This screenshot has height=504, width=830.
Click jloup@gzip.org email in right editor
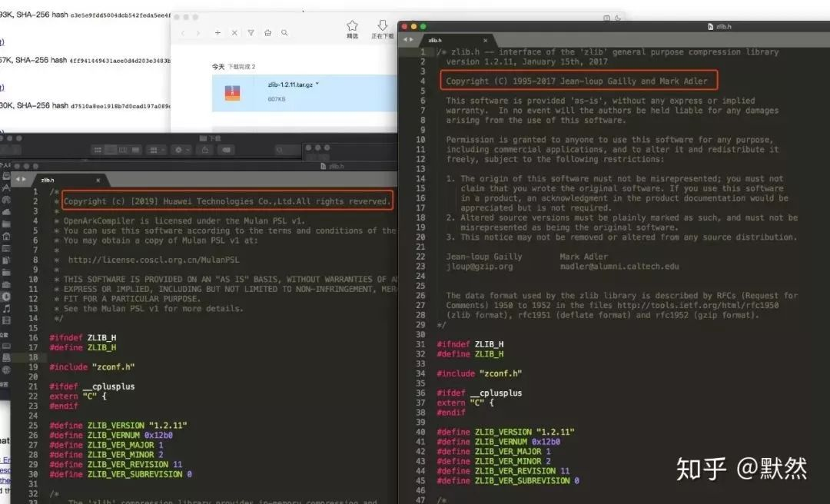tap(479, 267)
